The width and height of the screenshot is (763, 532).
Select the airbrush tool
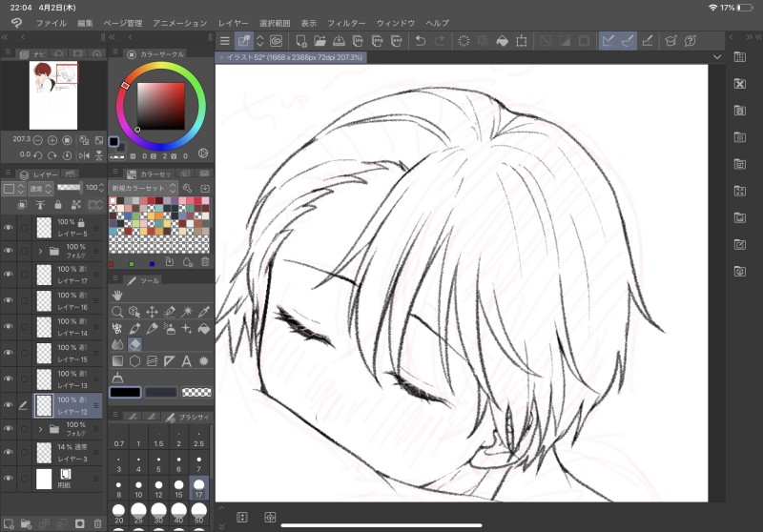pos(170,329)
